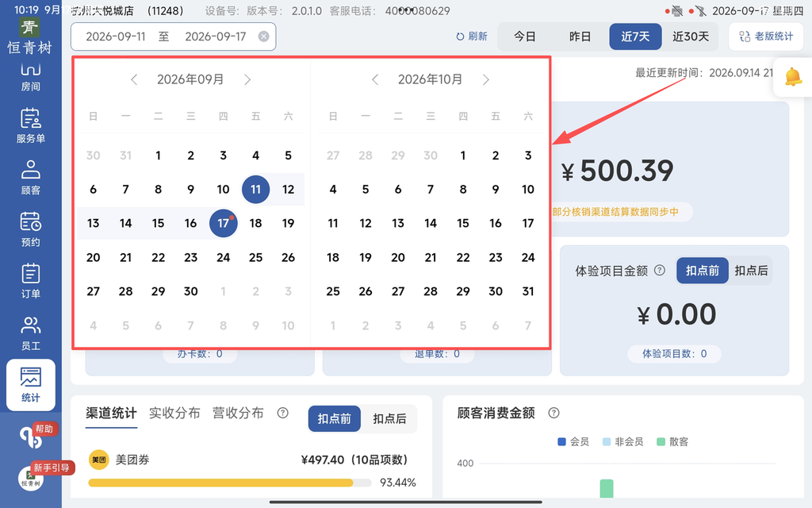Go to previous month from 2026年10月
This screenshot has width=812, height=508.
coord(375,79)
